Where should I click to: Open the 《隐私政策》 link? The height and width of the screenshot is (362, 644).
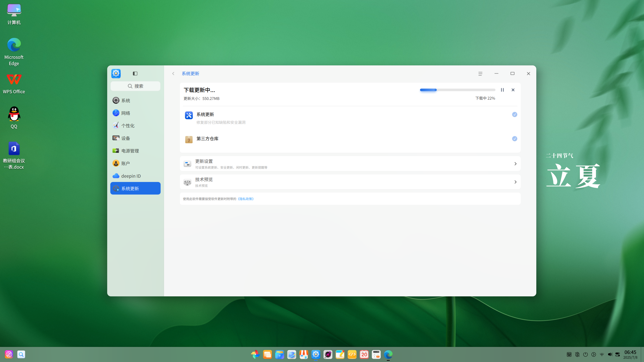tap(246, 199)
